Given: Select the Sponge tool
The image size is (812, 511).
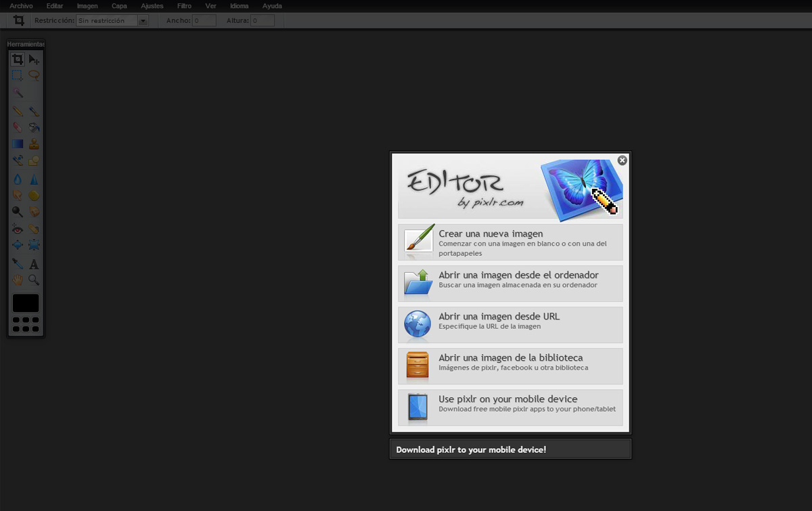Looking at the screenshot, I should (34, 196).
